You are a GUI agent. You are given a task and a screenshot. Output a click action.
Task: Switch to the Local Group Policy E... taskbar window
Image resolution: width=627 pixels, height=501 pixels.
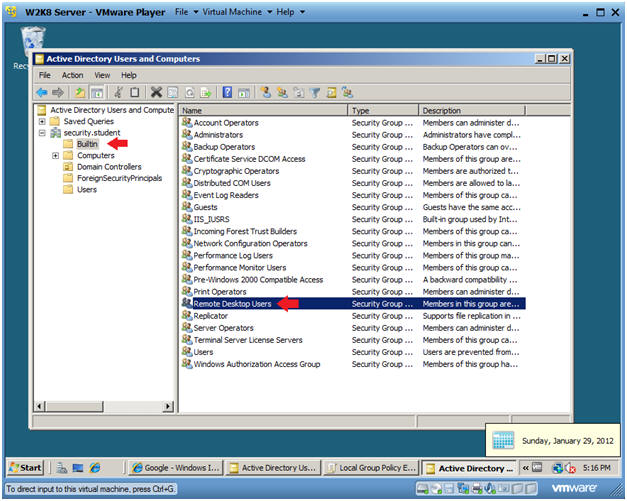(x=370, y=467)
